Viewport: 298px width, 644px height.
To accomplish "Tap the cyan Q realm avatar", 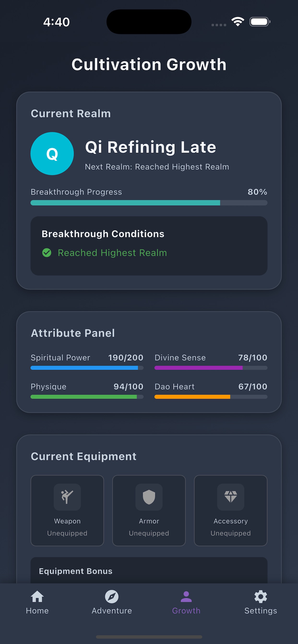I will click(x=52, y=154).
